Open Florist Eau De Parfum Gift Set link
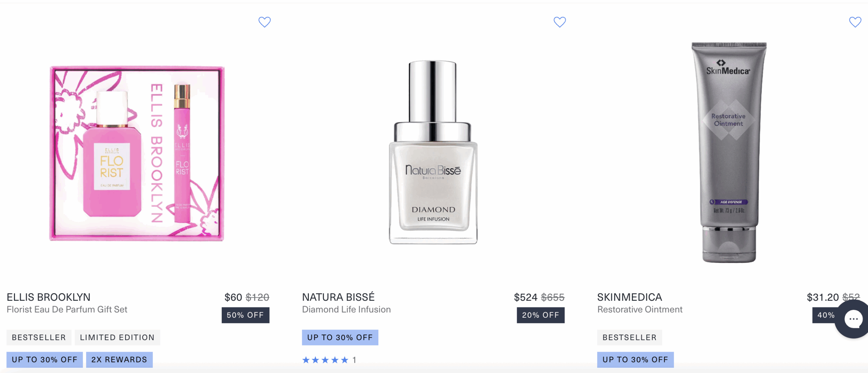Image resolution: width=868 pixels, height=373 pixels. [x=67, y=310]
